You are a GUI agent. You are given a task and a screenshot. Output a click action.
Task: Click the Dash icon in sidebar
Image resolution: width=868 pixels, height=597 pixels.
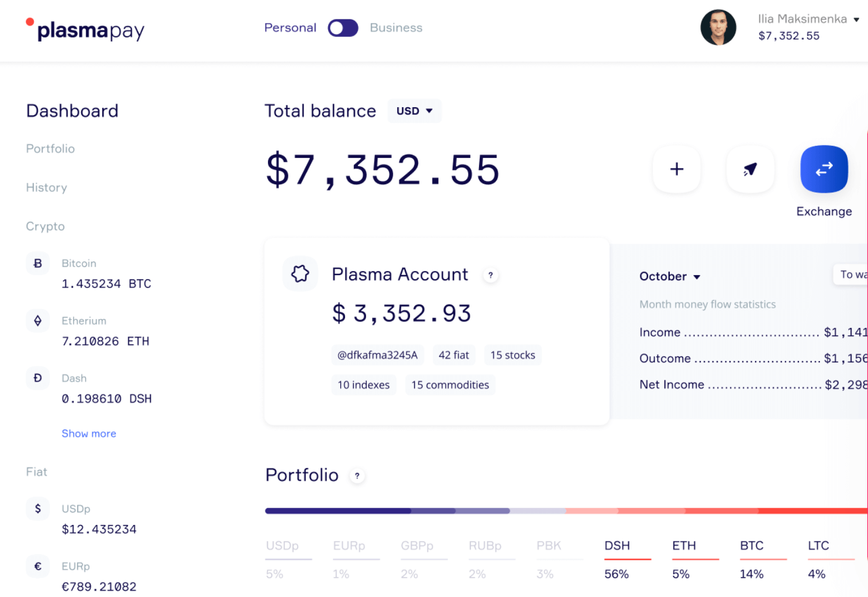pyautogui.click(x=37, y=378)
